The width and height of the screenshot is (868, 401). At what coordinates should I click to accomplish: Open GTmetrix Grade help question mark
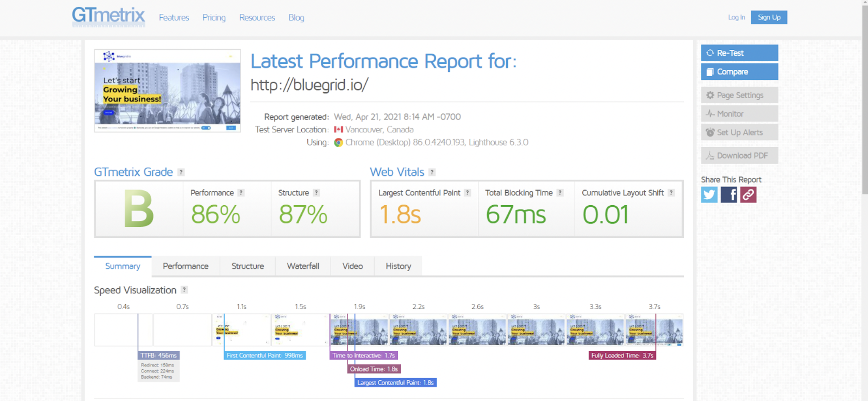coord(181,172)
